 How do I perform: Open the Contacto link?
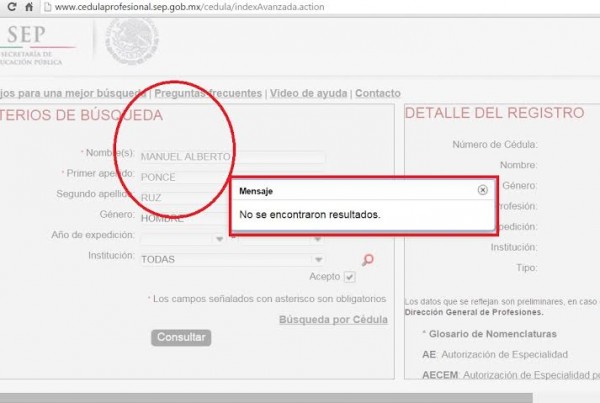coord(378,93)
